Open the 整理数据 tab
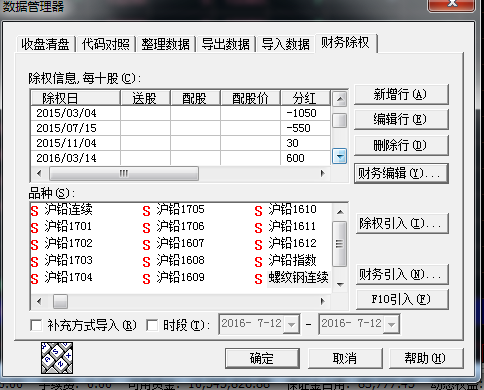Image resolution: width=484 pixels, height=390 pixels. 165,44
